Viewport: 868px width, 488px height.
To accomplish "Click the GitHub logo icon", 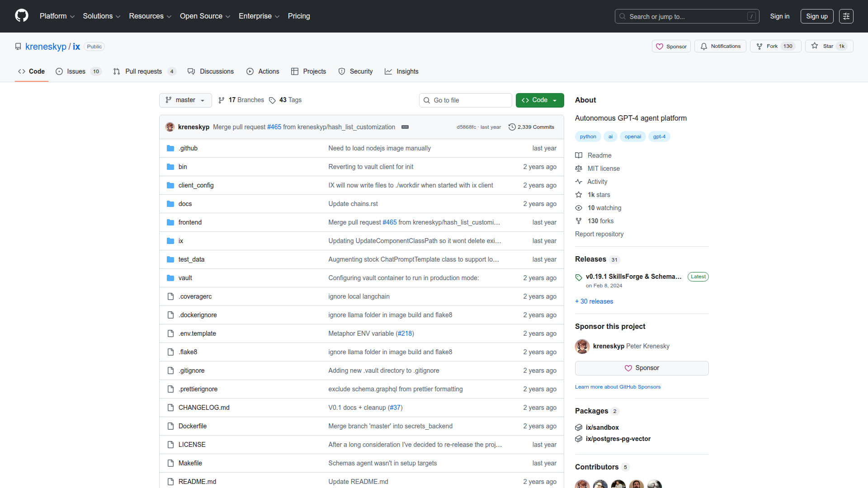I will coord(21,16).
